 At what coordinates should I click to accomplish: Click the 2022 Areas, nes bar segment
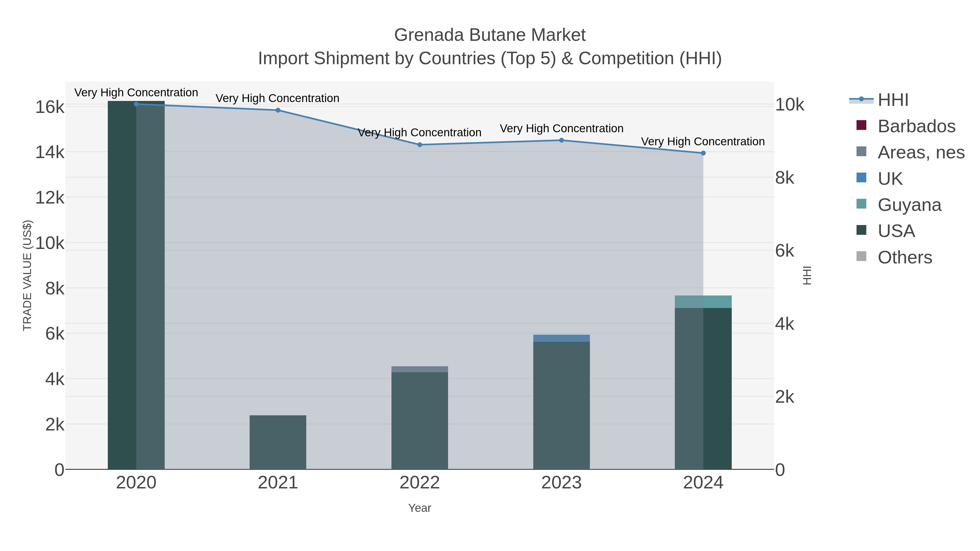(x=419, y=369)
